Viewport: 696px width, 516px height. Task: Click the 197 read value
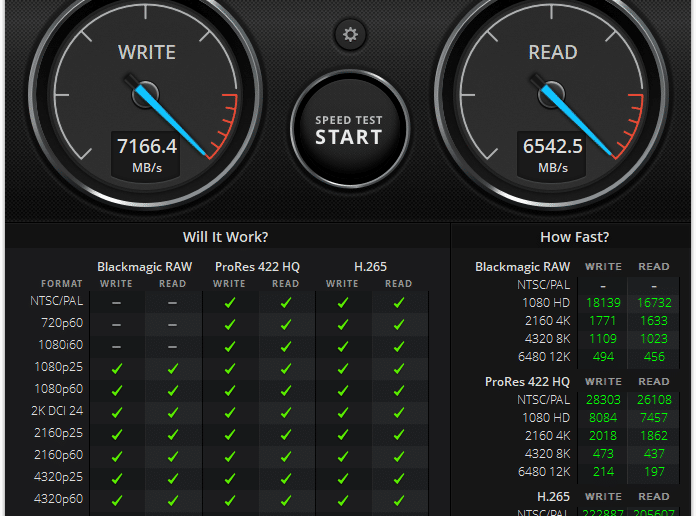pos(654,472)
